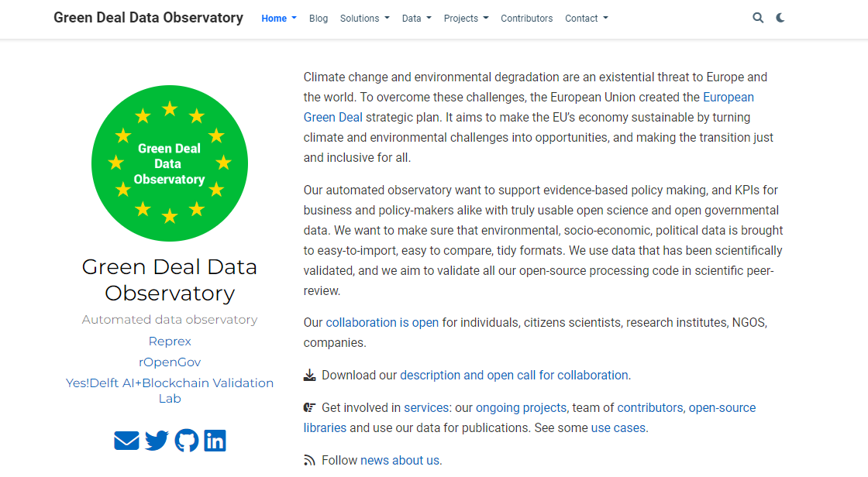Expand the Home dropdown menu
868x477 pixels.
(x=278, y=19)
